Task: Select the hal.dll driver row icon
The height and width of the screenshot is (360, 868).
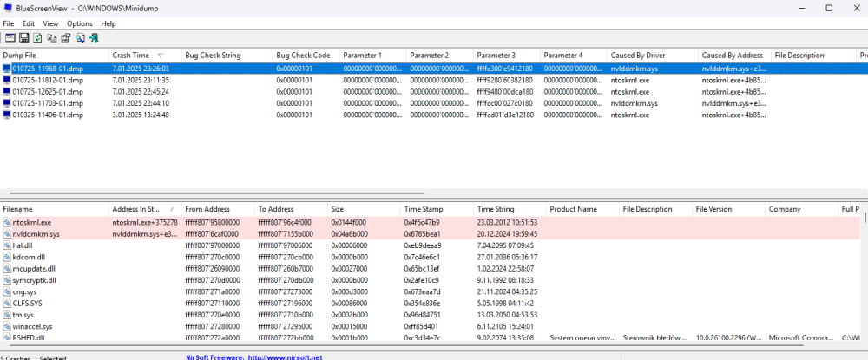Action: pos(7,245)
